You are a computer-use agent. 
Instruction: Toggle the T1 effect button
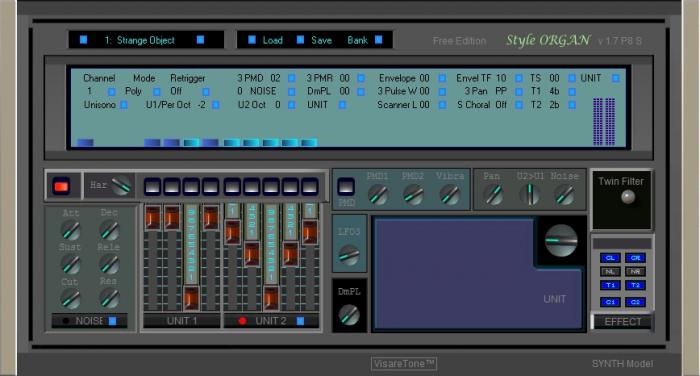610,285
